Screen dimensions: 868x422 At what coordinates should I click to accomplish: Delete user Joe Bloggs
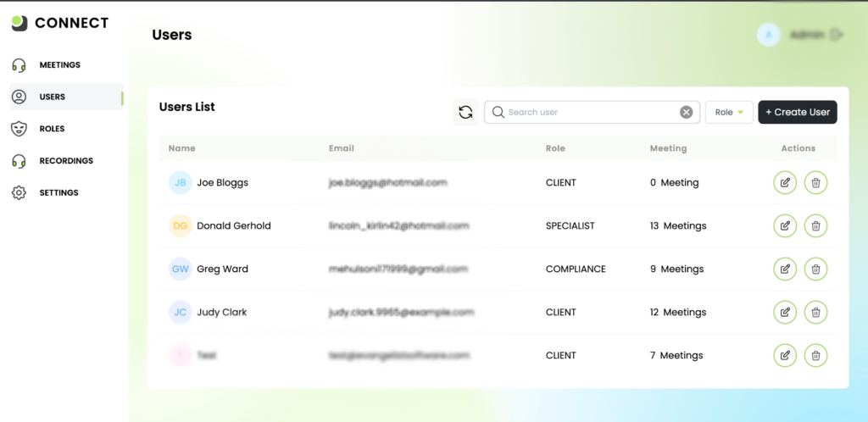[815, 182]
